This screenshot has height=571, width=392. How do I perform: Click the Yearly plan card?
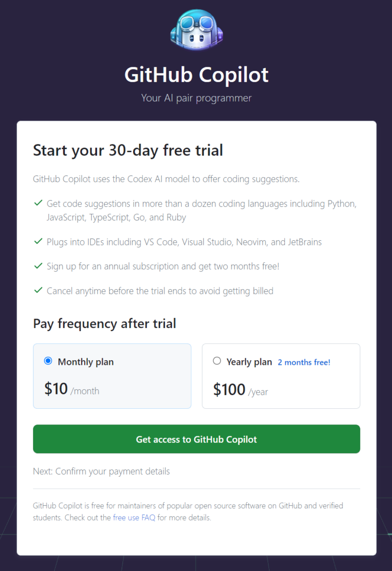pyautogui.click(x=281, y=376)
